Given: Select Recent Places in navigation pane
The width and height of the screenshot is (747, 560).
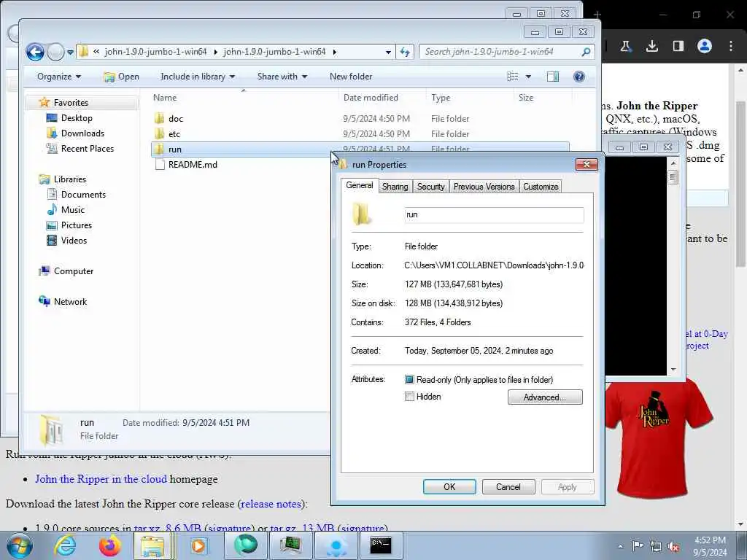Looking at the screenshot, I should [x=88, y=149].
